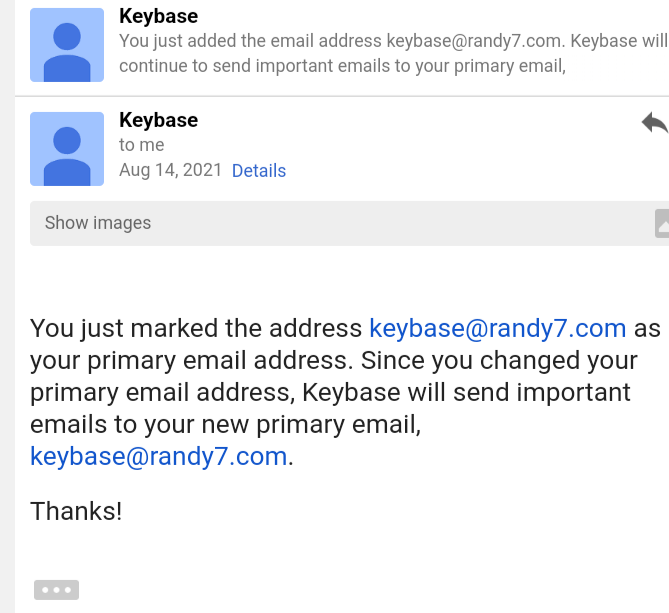The image size is (669, 613).
Task: Click image icon at Show images bar's right edge
Action: (x=662, y=223)
